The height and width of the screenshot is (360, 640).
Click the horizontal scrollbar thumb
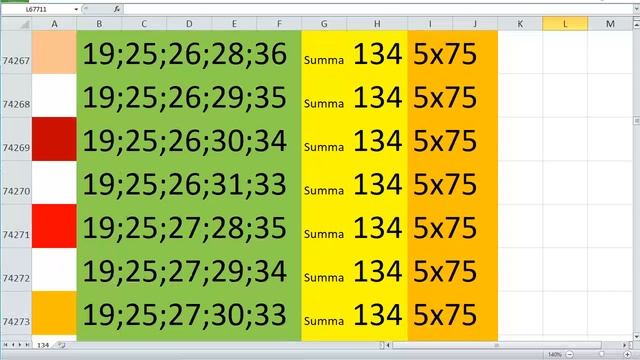coord(497,345)
